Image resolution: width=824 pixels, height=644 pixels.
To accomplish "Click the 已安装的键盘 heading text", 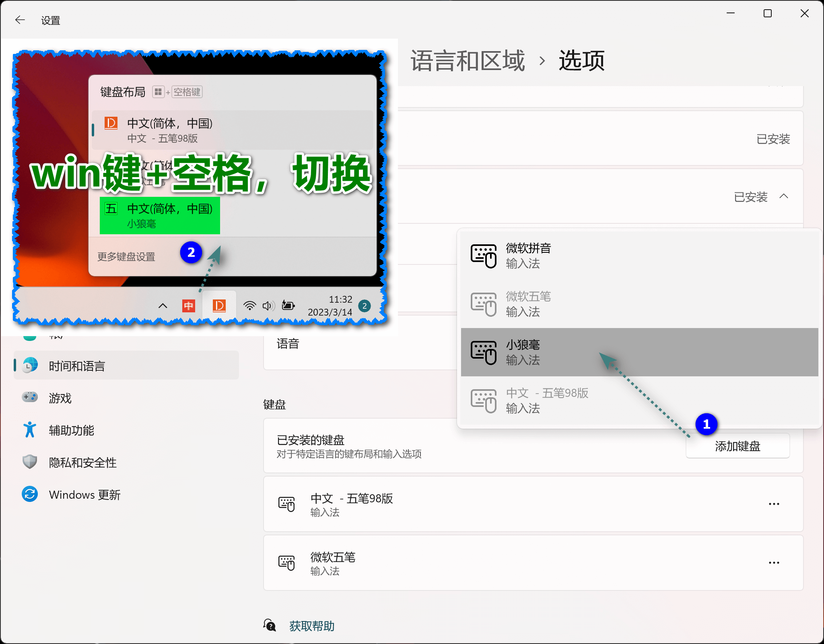I will pos(311,440).
